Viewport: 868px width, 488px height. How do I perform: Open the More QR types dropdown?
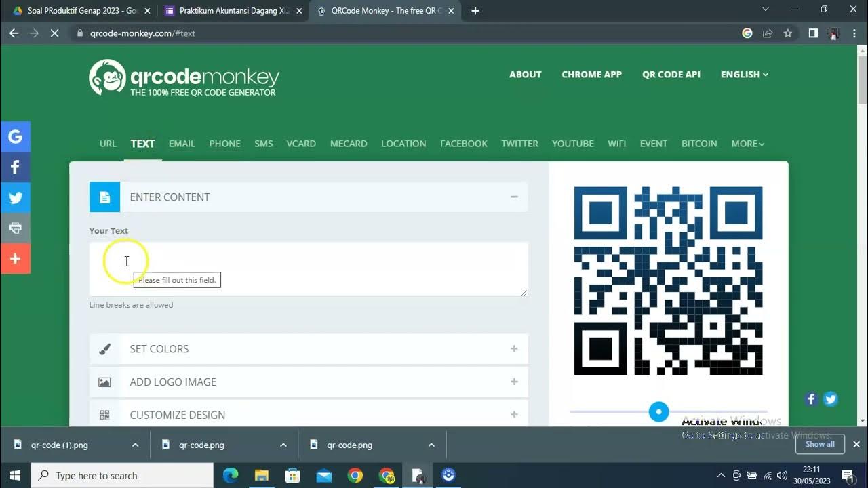pos(747,144)
